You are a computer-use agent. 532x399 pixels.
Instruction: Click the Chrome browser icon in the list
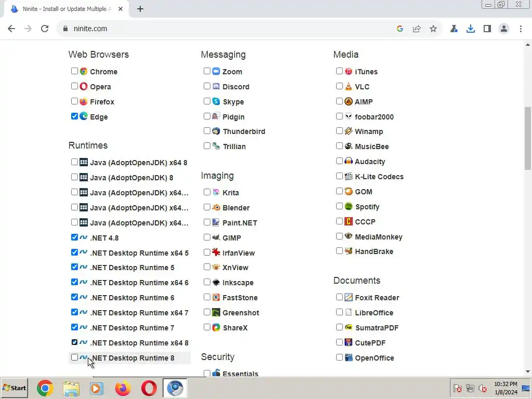point(84,71)
